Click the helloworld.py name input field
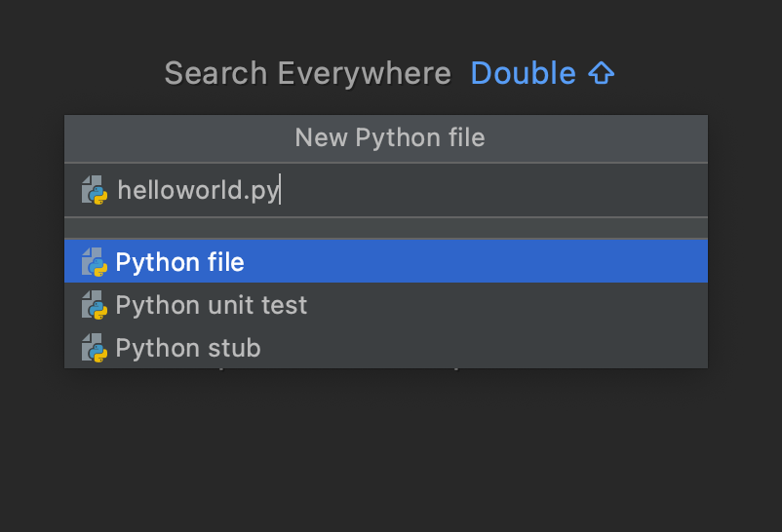The height and width of the screenshot is (532, 782). pos(385,190)
